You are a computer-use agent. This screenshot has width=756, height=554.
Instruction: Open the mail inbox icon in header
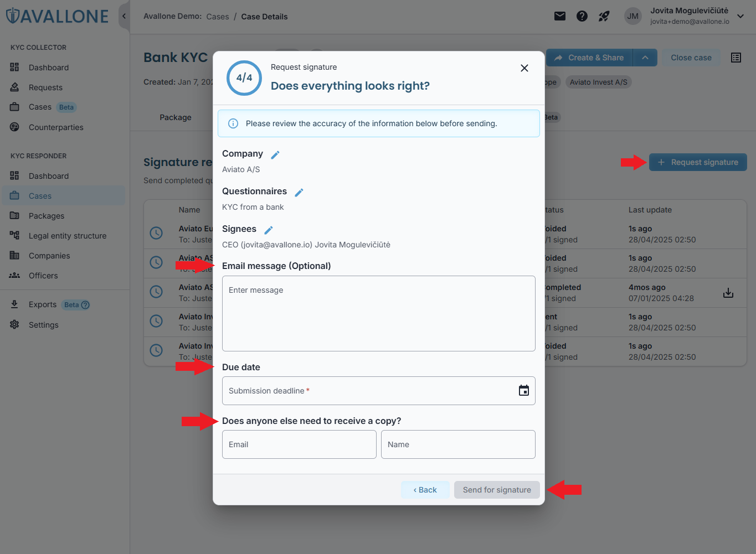tap(560, 16)
